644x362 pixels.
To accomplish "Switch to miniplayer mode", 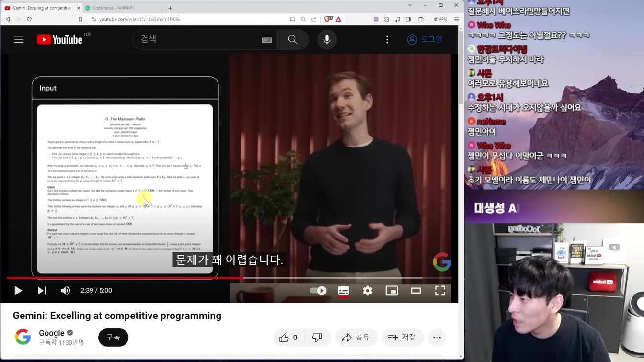I will tap(392, 291).
